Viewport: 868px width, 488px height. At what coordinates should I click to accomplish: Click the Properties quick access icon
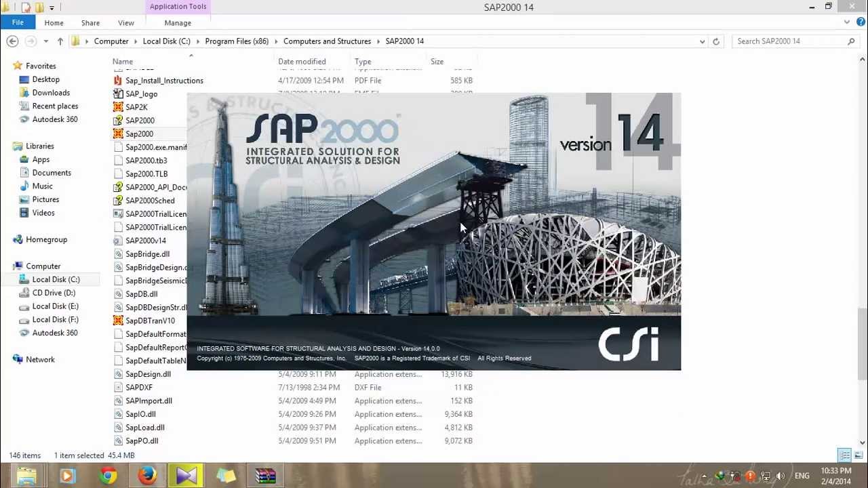click(26, 7)
